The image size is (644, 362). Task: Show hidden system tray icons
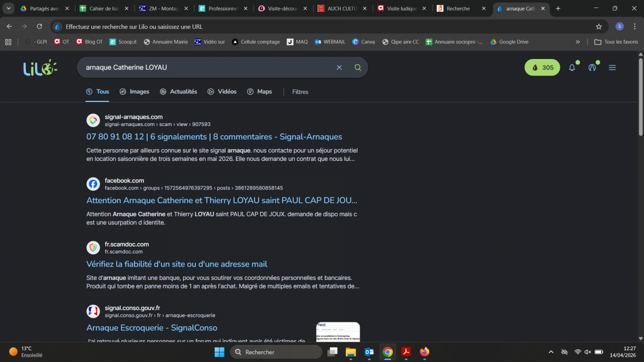pos(551,352)
